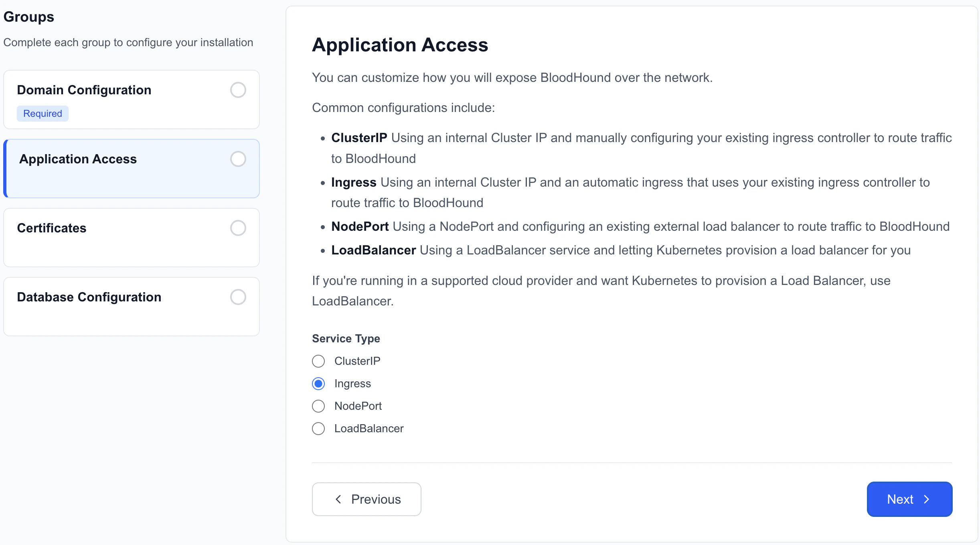Click the bold ClusterIP term in the list
This screenshot has width=980, height=545.
coord(359,138)
